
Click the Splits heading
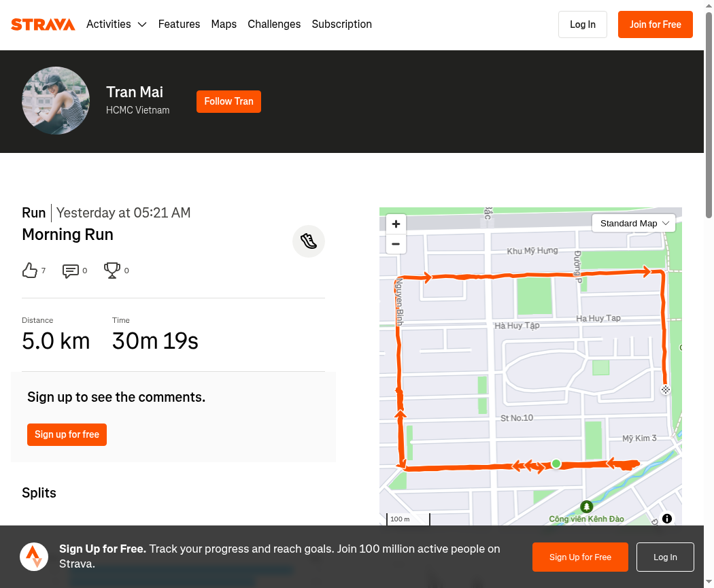pyautogui.click(x=39, y=493)
